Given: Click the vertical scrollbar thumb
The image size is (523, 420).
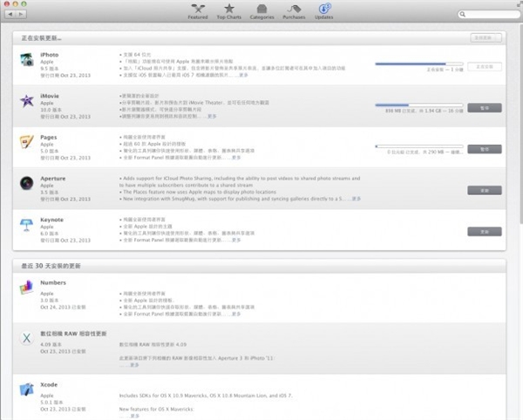Looking at the screenshot, I should coord(521,124).
